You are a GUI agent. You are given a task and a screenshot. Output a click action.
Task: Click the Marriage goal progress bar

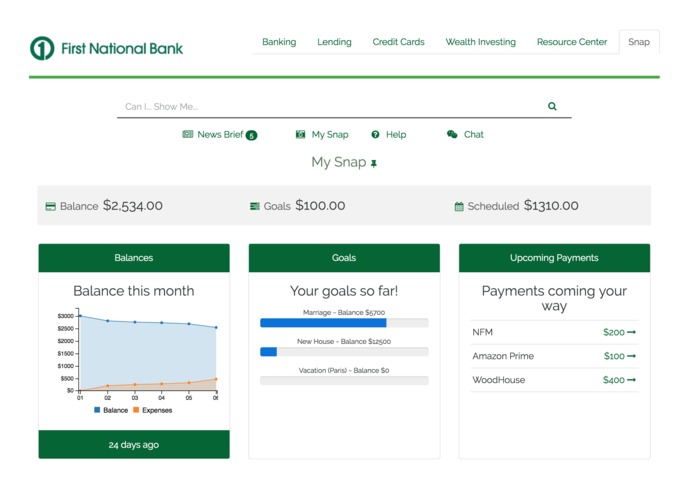tap(344, 323)
